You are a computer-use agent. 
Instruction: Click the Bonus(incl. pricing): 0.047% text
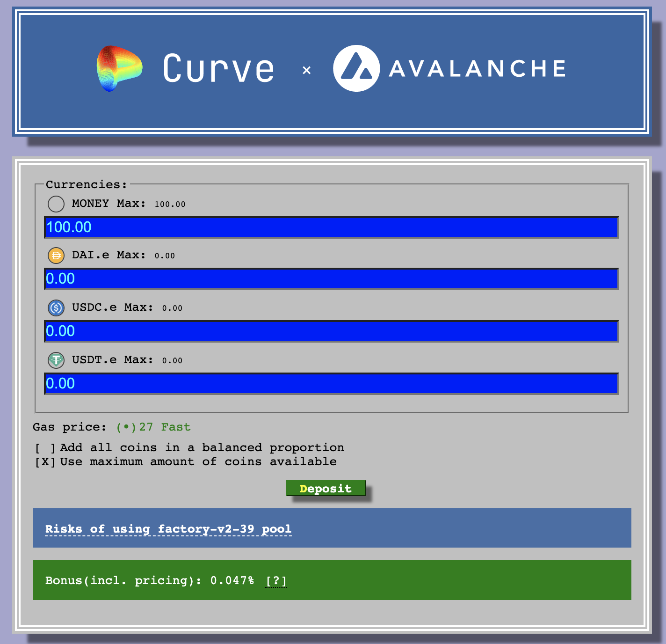pyautogui.click(x=150, y=581)
